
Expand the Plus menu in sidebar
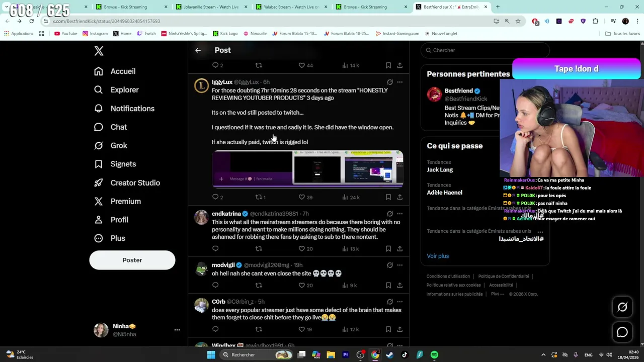(x=109, y=238)
